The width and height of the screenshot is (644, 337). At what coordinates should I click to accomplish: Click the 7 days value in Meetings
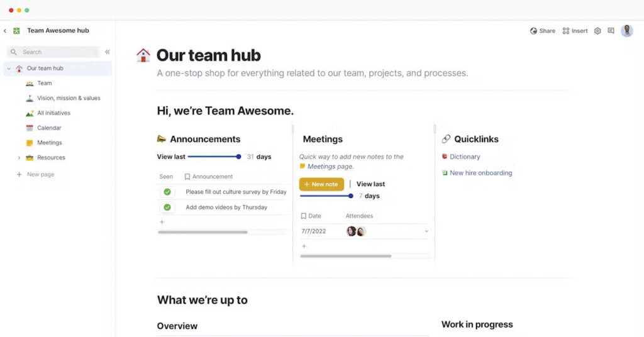[x=360, y=196]
